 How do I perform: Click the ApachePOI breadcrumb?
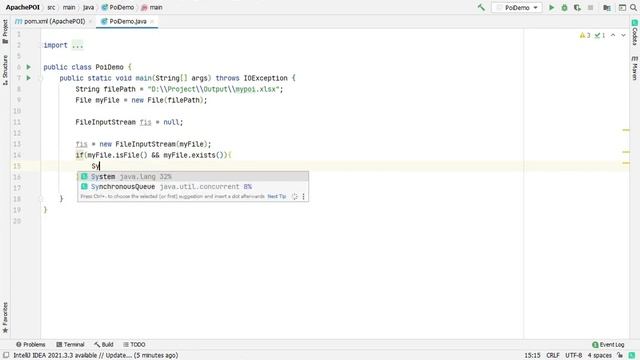coord(22,7)
